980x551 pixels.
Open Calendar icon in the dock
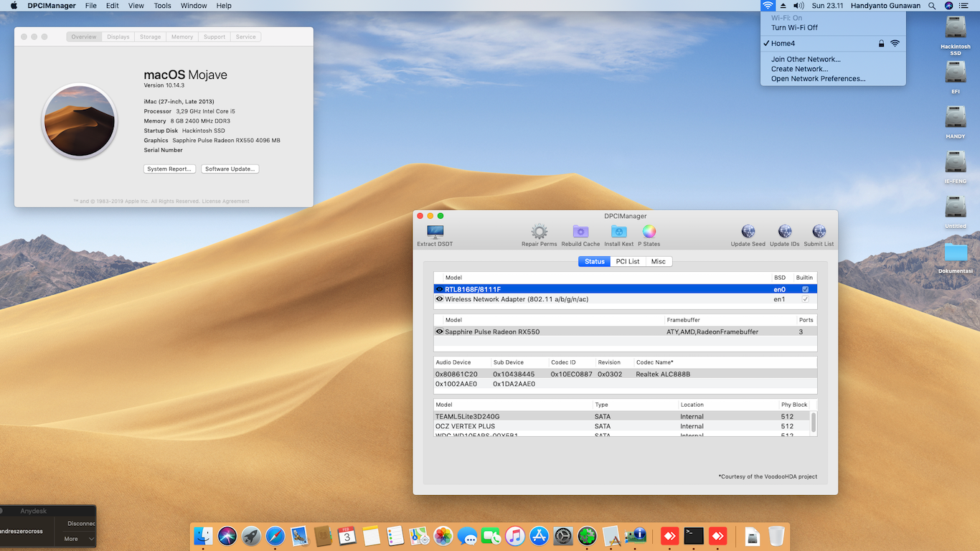tap(347, 535)
